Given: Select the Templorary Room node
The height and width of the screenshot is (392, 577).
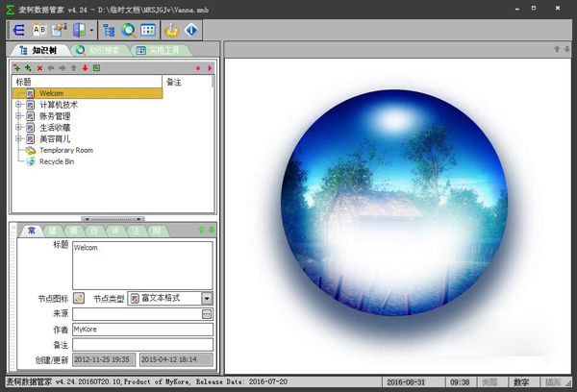Looking at the screenshot, I should point(66,151).
